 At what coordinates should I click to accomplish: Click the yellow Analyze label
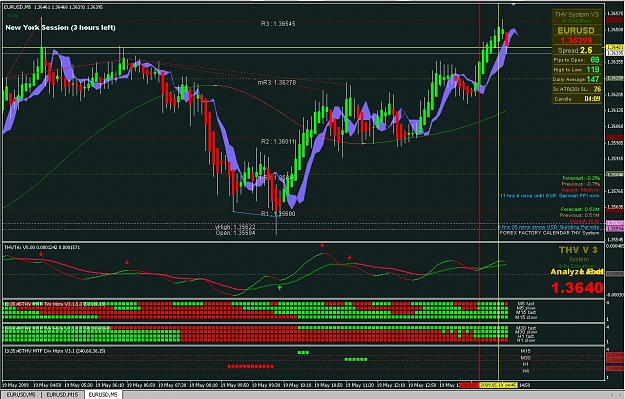(x=567, y=271)
